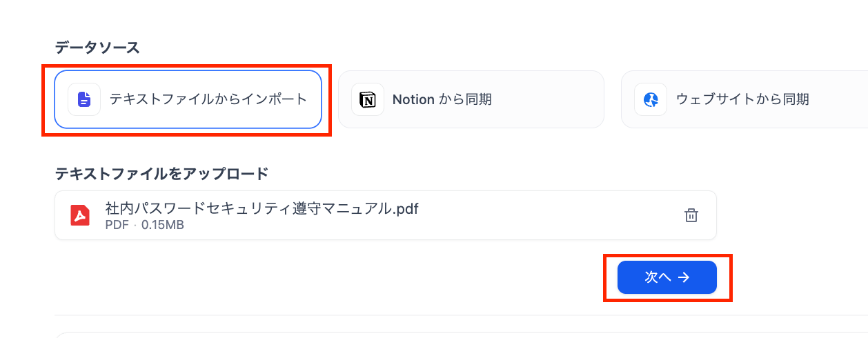Click the blue globe website icon
Image resolution: width=868 pixels, height=338 pixels.
pyautogui.click(x=651, y=99)
